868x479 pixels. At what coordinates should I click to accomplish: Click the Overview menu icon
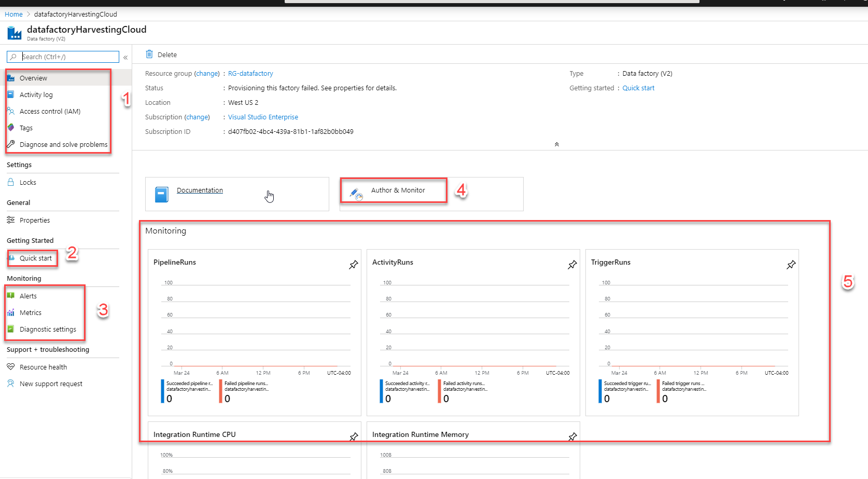[x=11, y=78]
